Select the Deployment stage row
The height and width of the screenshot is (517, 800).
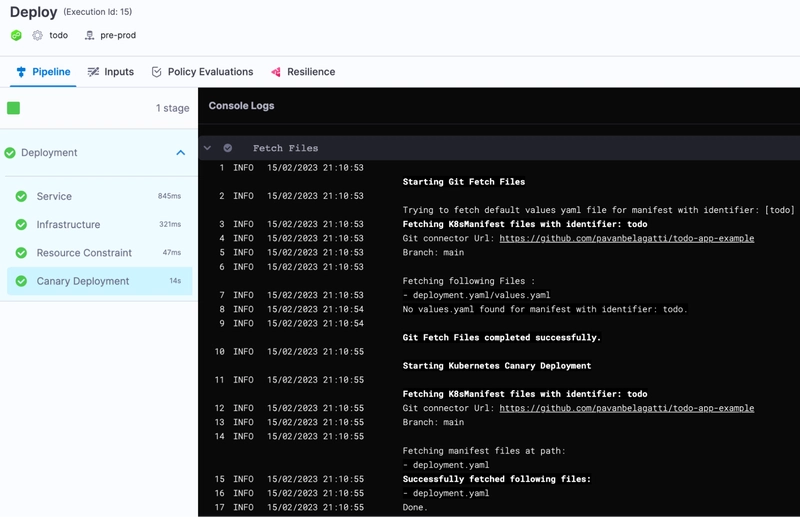tap(98, 153)
